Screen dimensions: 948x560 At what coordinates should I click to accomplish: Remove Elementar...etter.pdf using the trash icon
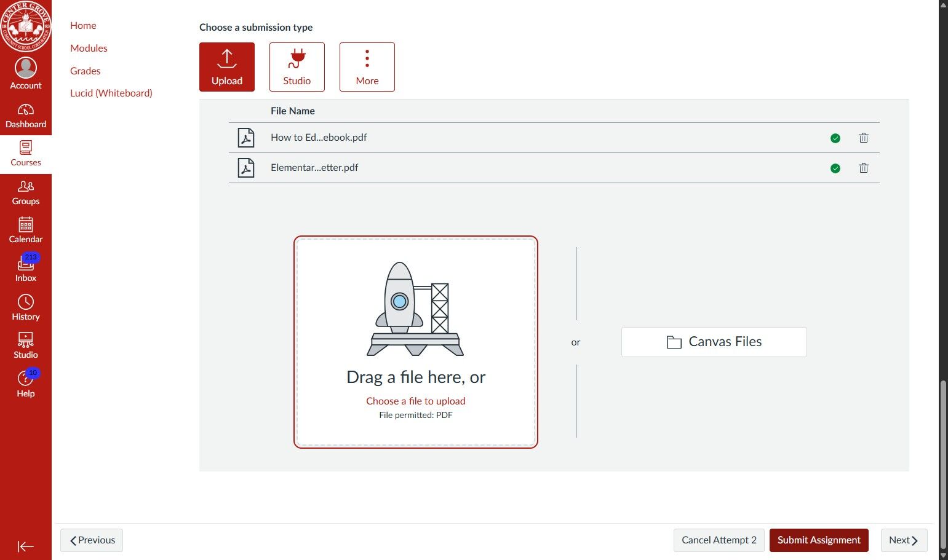863,167
